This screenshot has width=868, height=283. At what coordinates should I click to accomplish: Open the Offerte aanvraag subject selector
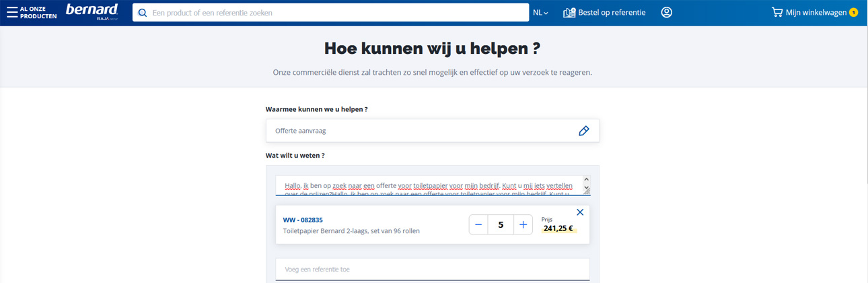tap(424, 131)
